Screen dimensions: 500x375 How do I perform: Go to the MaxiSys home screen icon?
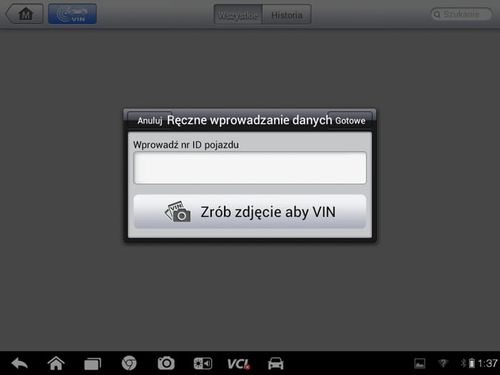25,14
